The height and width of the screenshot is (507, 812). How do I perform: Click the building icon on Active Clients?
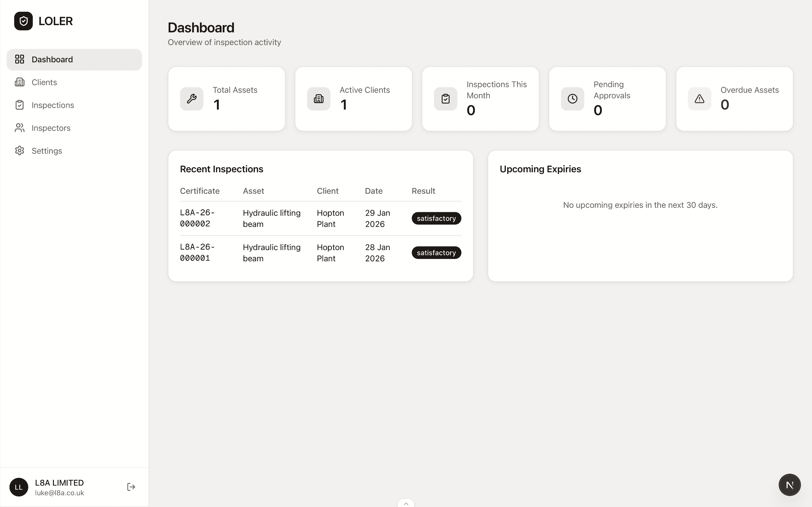(x=318, y=99)
